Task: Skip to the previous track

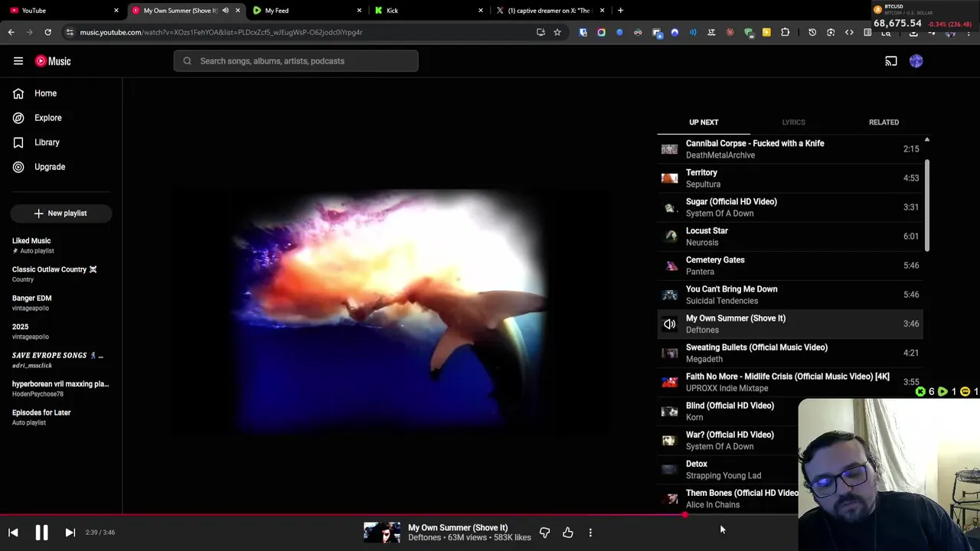Action: (x=13, y=533)
